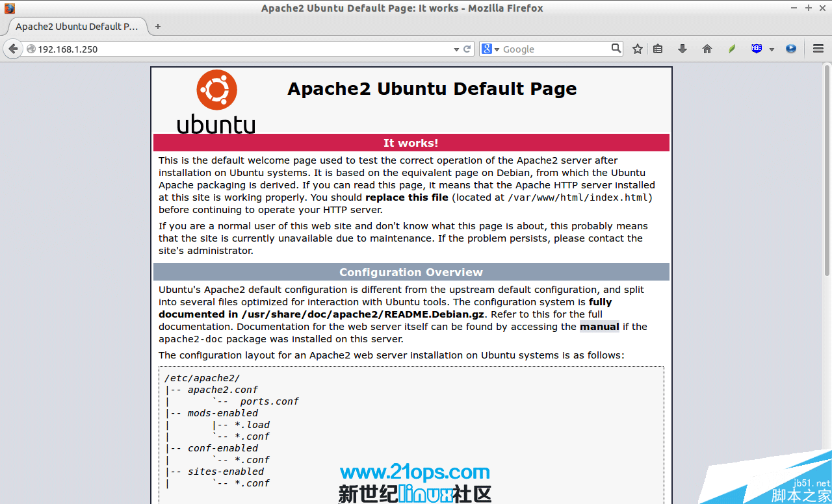This screenshot has height=504, width=832.
Task: Click the bold 'replace this file' text
Action: click(407, 197)
